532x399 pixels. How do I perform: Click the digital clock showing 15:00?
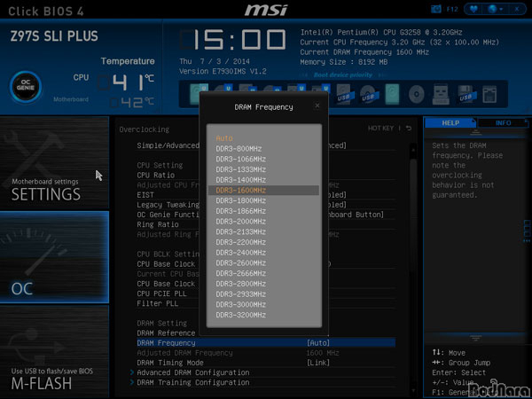(x=232, y=40)
